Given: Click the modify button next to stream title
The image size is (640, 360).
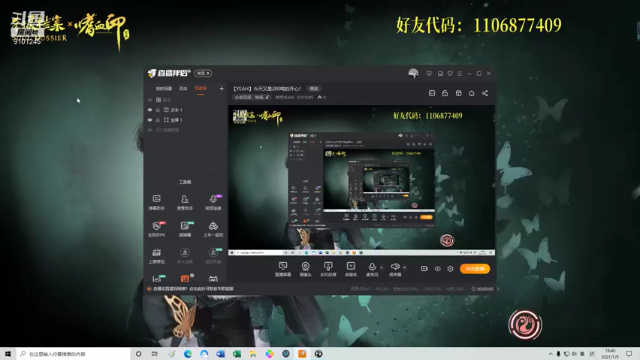Looking at the screenshot, I should coord(313,89).
